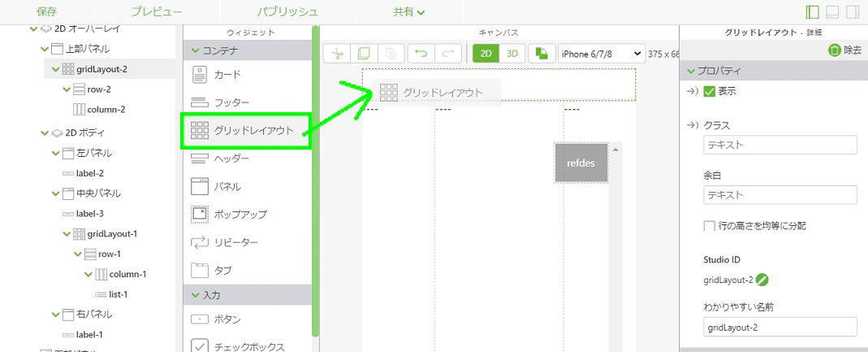868x352 pixels.
Task: Click パブリッシュ publish in top menu
Action: pos(288,11)
